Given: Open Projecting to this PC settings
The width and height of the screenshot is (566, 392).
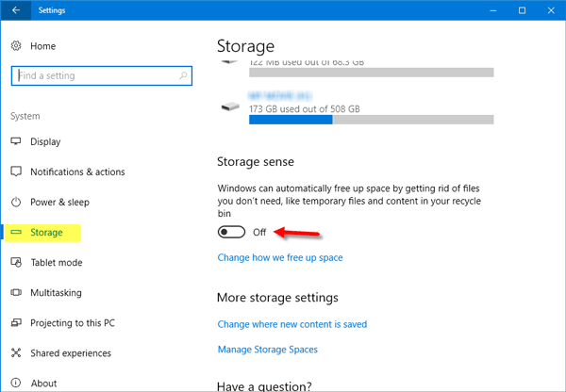Looking at the screenshot, I should pyautogui.click(x=73, y=323).
